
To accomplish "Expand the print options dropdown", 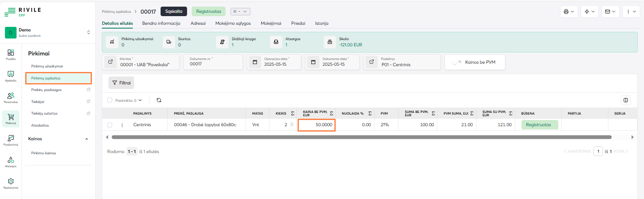I will point(569,12).
